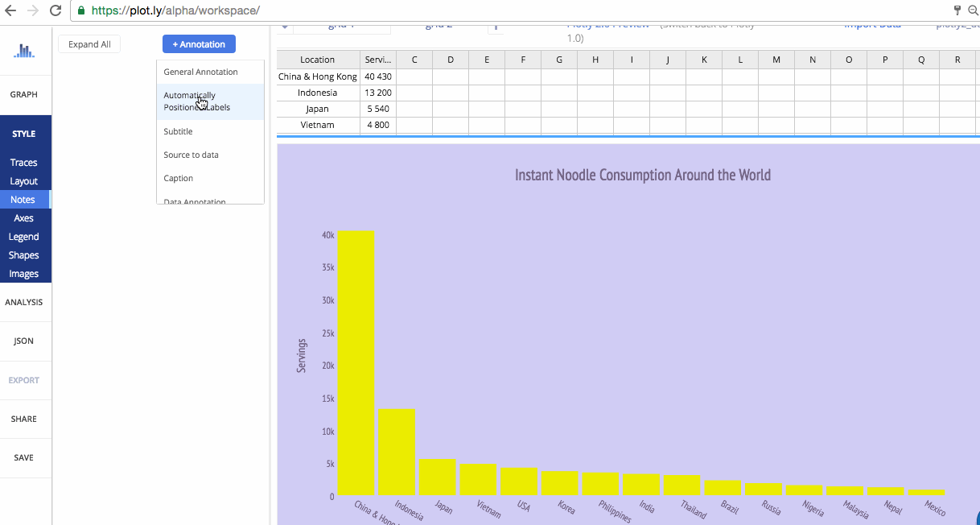
Task: Click the Plotly bar-chart logo icon
Action: click(25, 50)
